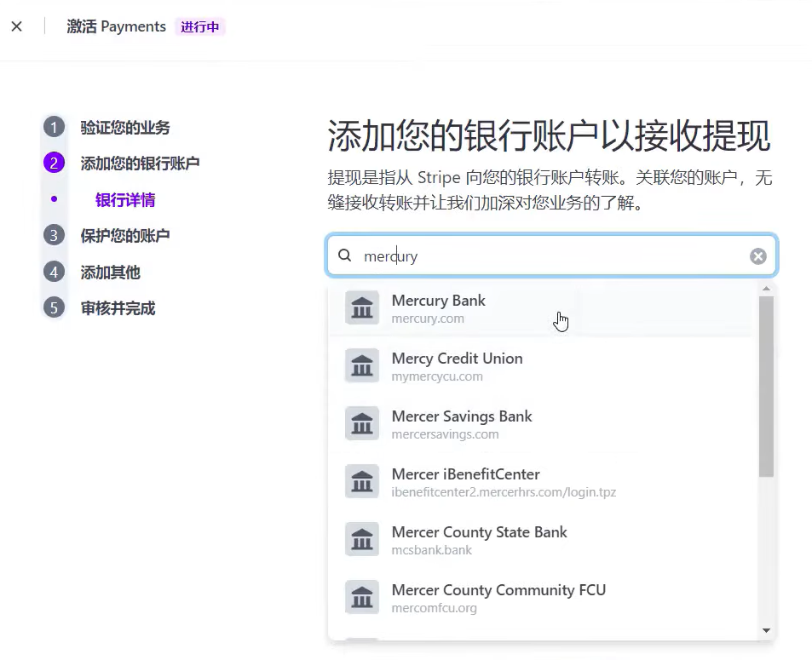Choose Mercer Savings Bank result
The width and height of the screenshot is (812, 660).
pyautogui.click(x=542, y=424)
